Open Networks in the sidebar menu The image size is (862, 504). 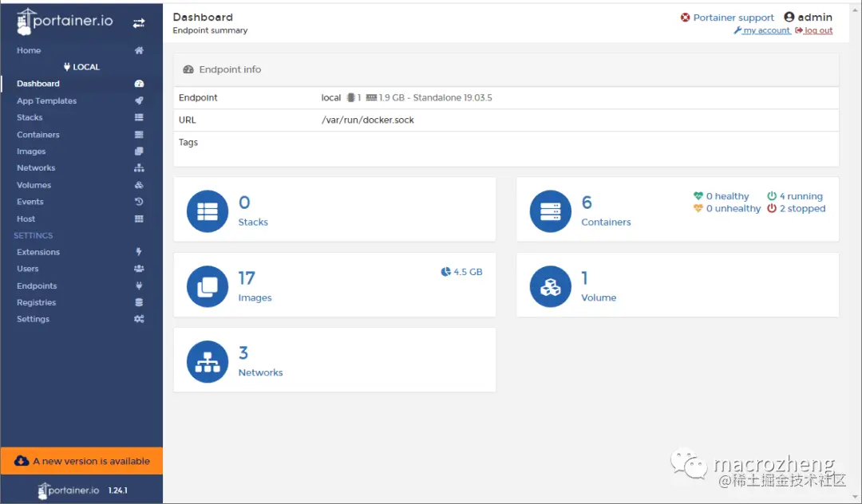click(x=36, y=168)
